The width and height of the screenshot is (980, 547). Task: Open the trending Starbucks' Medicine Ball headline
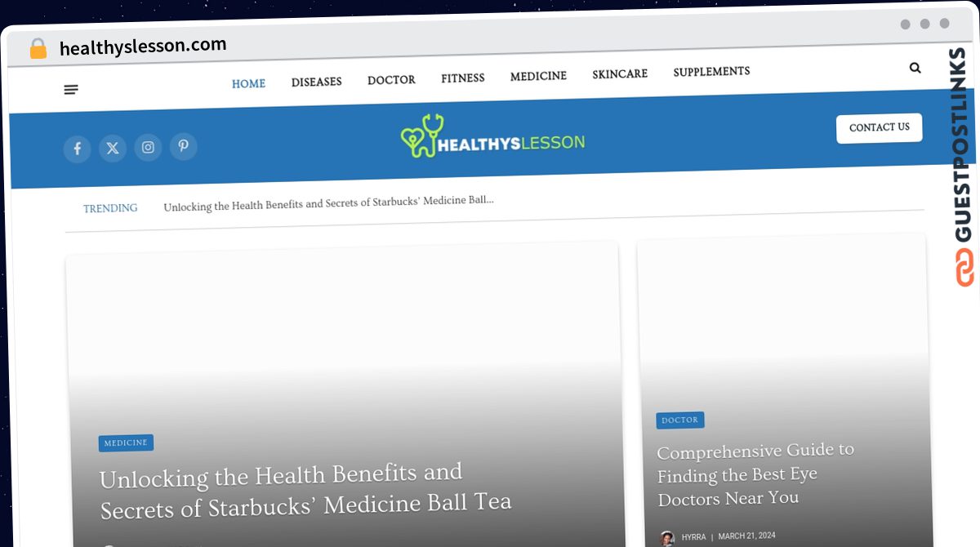point(328,203)
